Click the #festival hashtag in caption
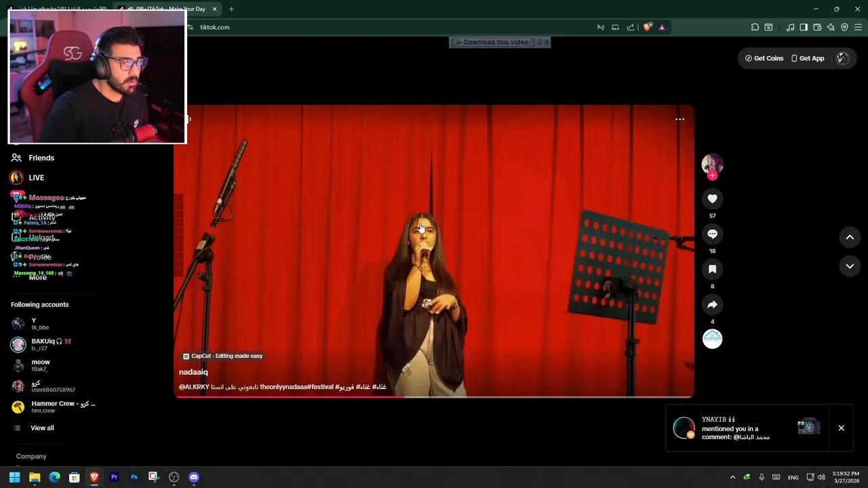Image resolution: width=868 pixels, height=488 pixels. (x=321, y=387)
